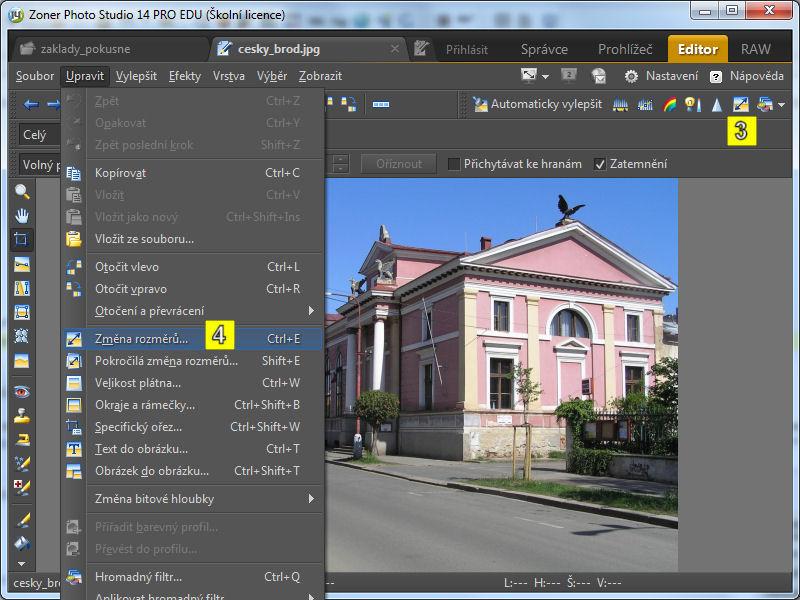Expand the display mode dropdown arrow
The width and height of the screenshot is (800, 600).
point(545,77)
